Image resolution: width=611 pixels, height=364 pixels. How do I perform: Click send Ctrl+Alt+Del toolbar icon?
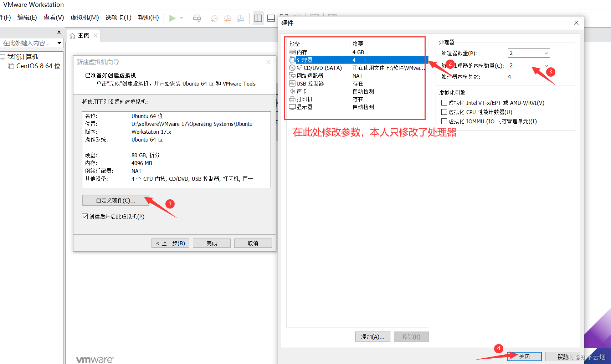point(197,18)
